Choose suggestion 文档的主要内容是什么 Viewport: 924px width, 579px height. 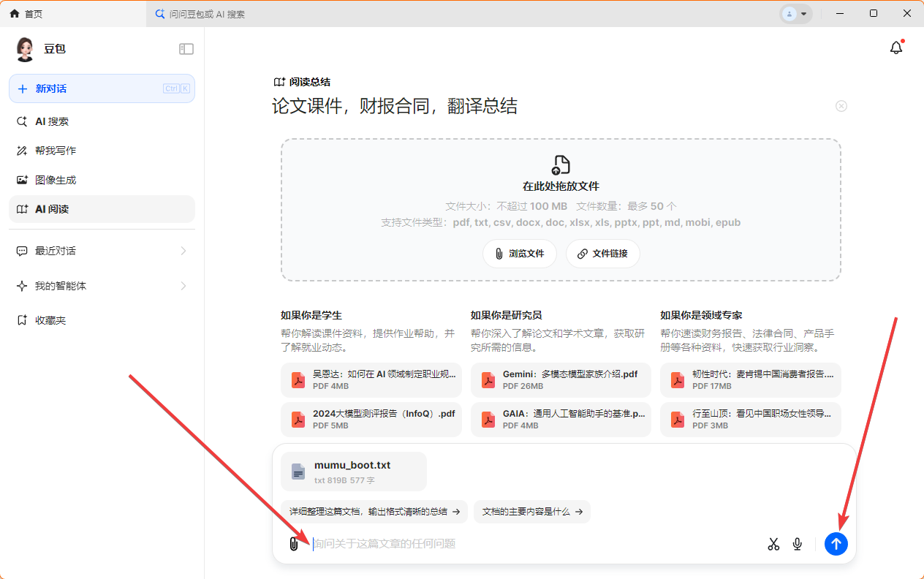click(x=532, y=512)
